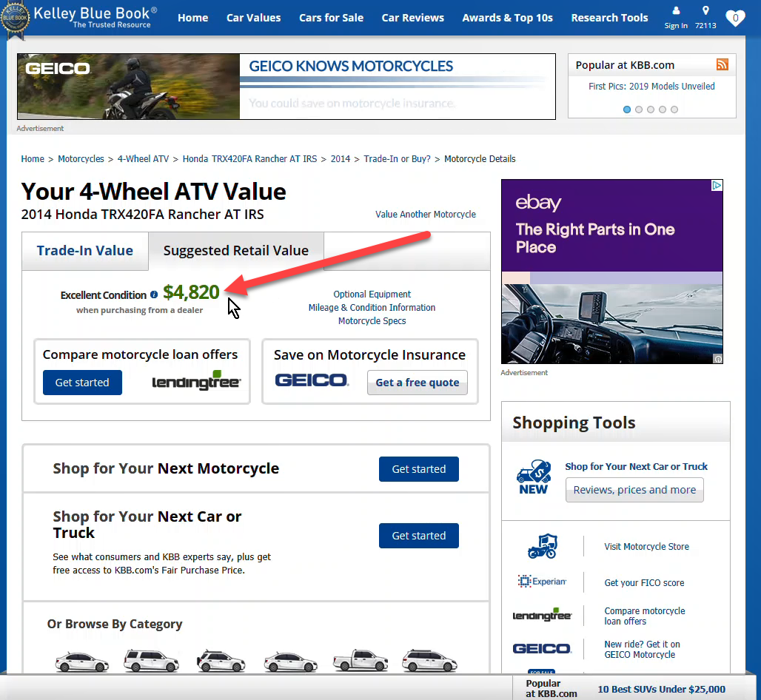Select the second SUV category icon

[151, 660]
